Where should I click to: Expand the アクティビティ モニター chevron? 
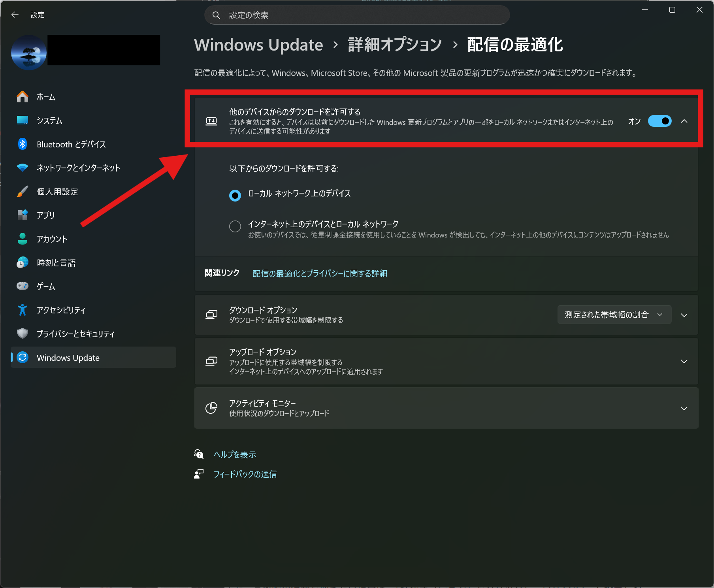coord(684,408)
